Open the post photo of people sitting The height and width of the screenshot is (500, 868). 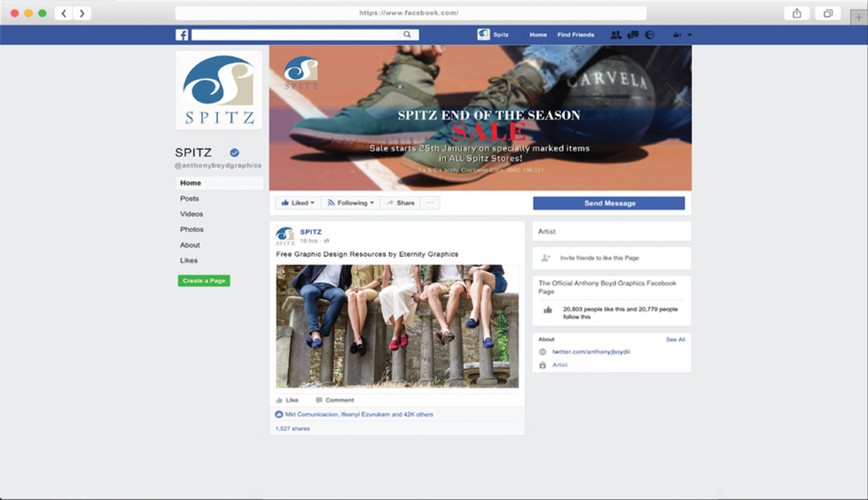click(x=397, y=326)
